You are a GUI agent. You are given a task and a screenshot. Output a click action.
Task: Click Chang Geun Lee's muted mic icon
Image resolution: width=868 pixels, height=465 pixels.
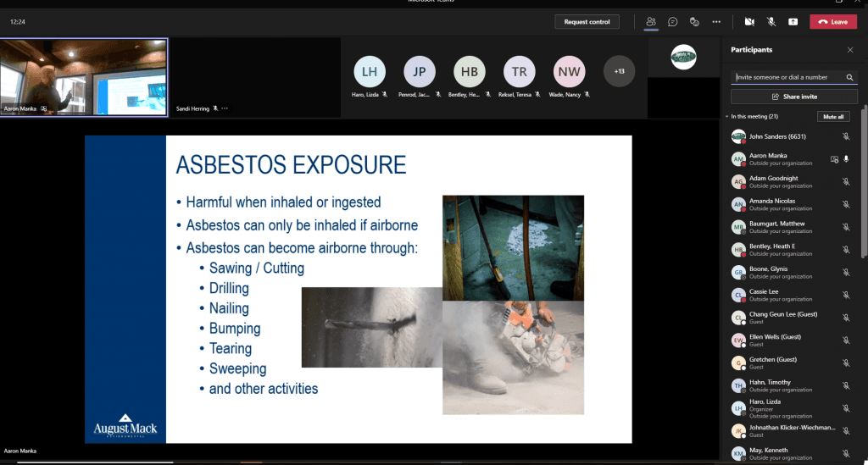[x=846, y=318]
